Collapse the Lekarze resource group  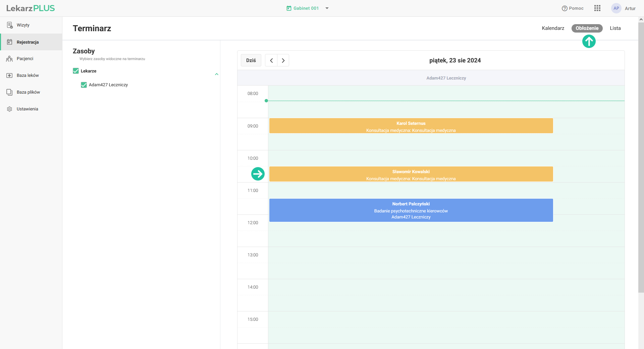217,74
